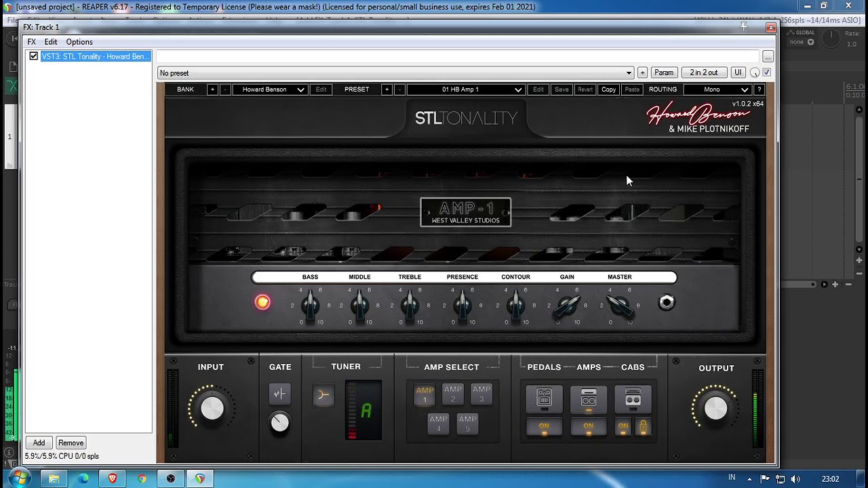The width and height of the screenshot is (868, 488).
Task: Click the bank minus button
Action: tap(225, 89)
